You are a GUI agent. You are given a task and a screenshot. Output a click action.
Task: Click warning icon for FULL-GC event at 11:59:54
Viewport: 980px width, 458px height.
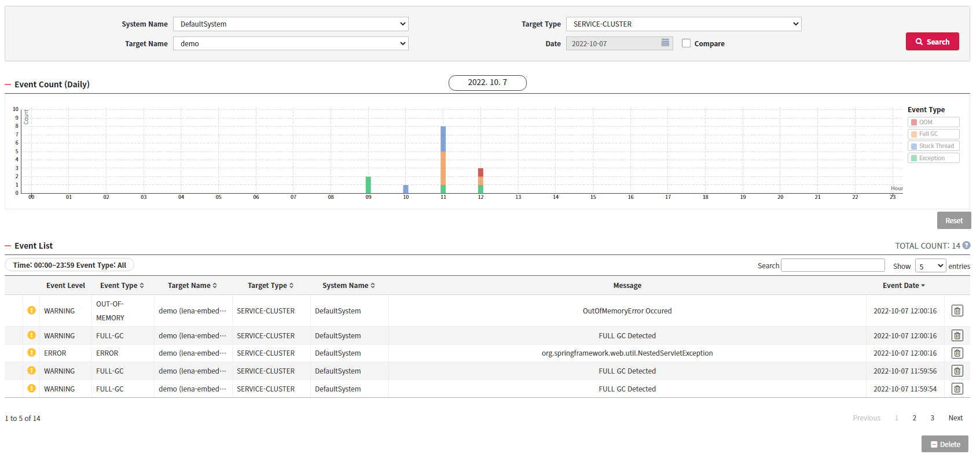click(x=31, y=388)
